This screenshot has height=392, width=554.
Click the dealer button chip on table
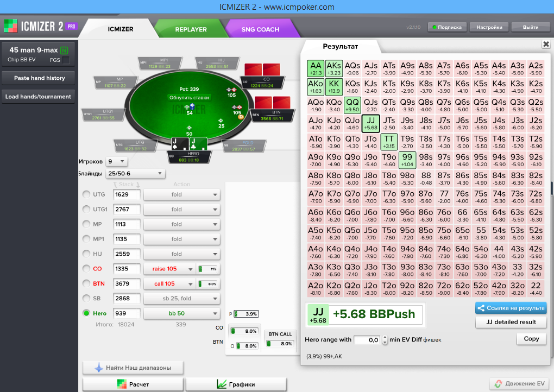(241, 117)
